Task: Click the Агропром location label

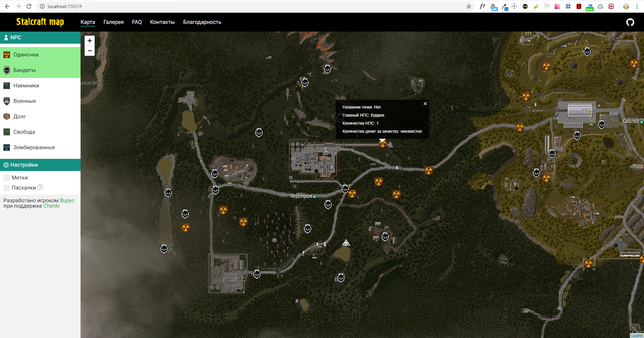Action: point(301,196)
